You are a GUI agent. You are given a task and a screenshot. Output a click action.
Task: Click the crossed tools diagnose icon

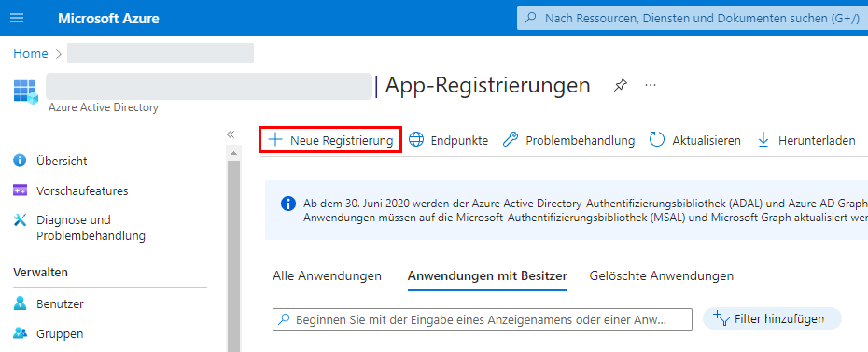(20, 220)
